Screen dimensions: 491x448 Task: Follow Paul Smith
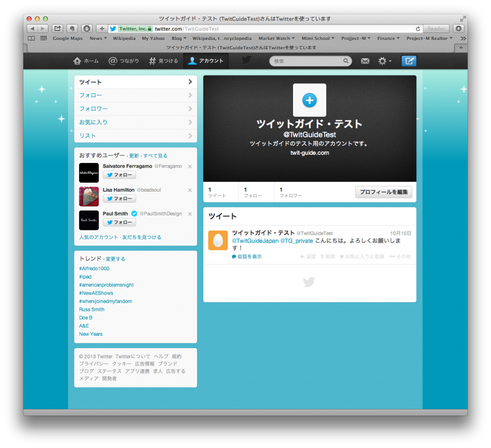119,222
